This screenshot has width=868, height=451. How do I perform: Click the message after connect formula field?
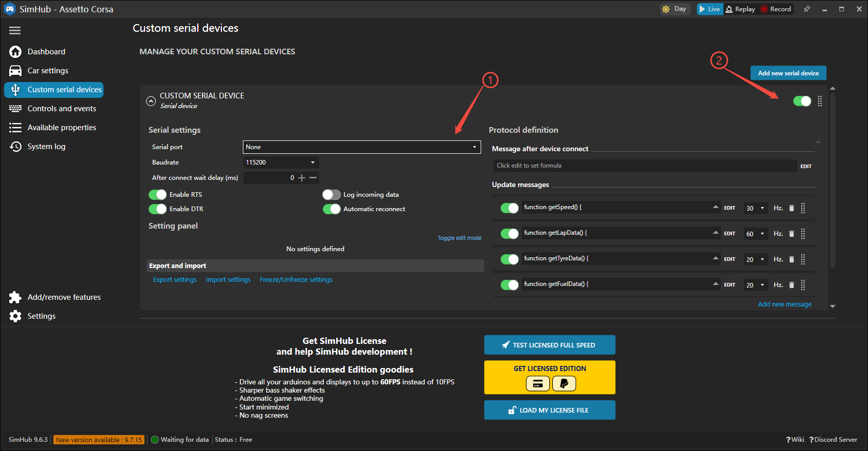645,166
